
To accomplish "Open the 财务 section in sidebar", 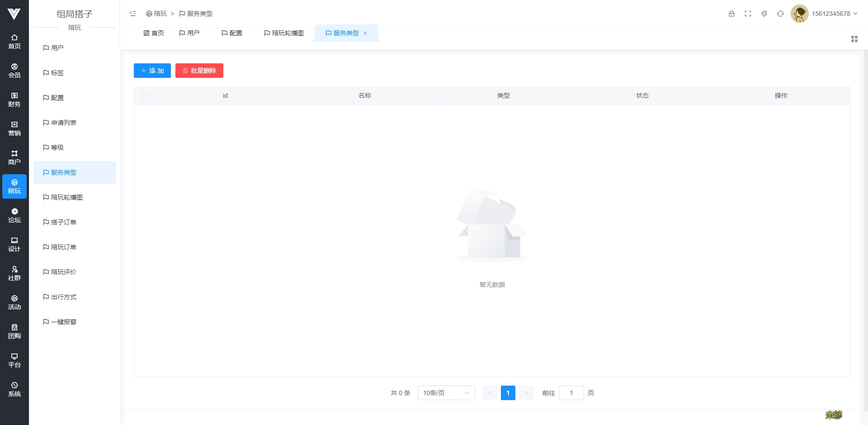I will coord(14,100).
